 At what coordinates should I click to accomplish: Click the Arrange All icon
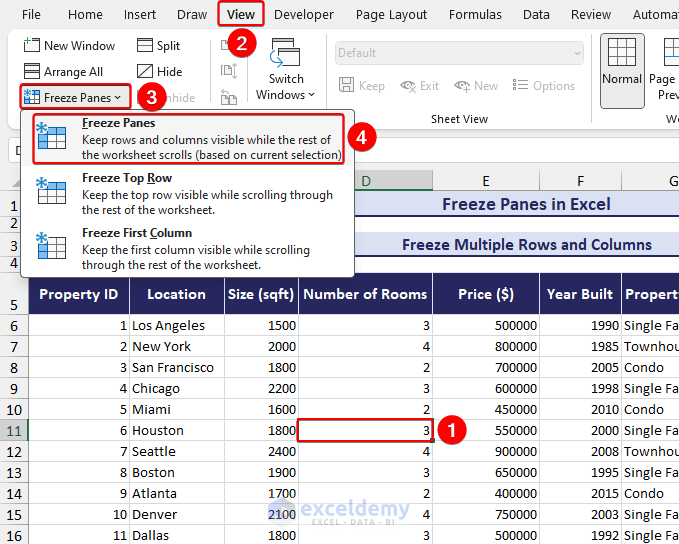tap(32, 71)
